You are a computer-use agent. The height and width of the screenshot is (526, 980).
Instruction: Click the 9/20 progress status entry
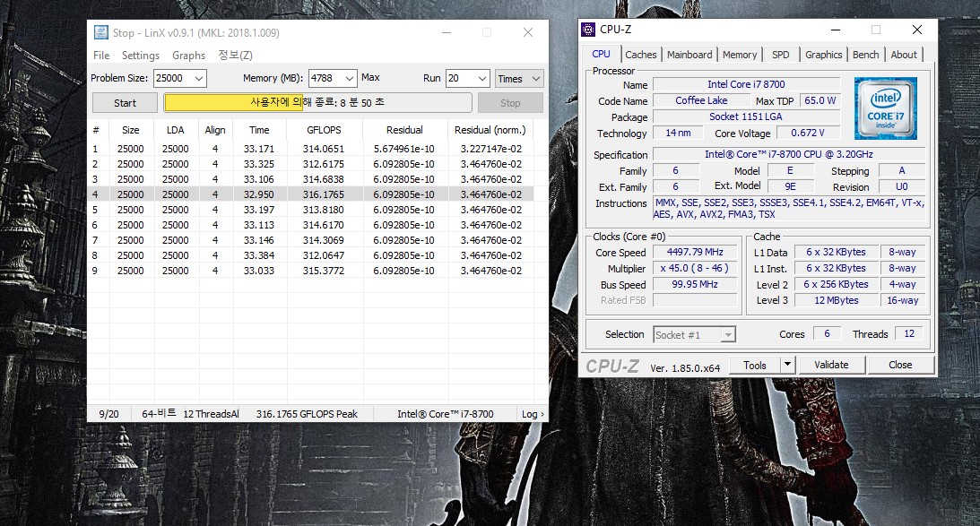[x=108, y=414]
